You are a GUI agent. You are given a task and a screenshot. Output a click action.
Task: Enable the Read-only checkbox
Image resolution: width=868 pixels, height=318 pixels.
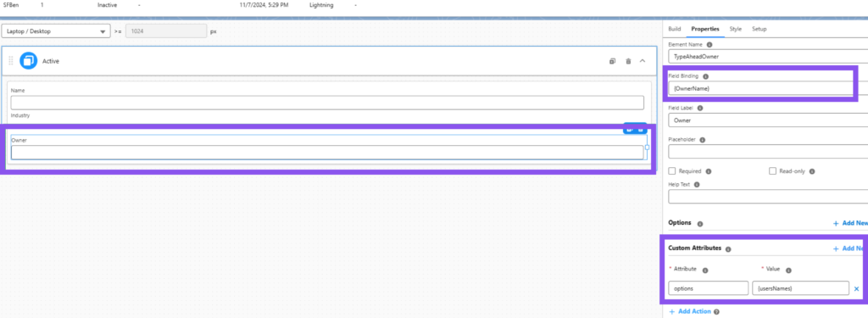[x=773, y=171]
